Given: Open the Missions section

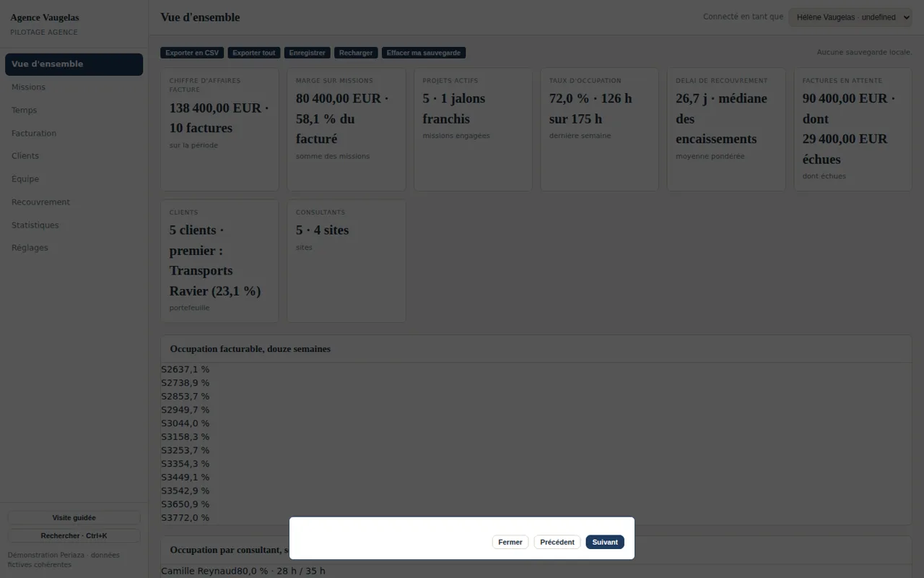Looking at the screenshot, I should [x=74, y=87].
